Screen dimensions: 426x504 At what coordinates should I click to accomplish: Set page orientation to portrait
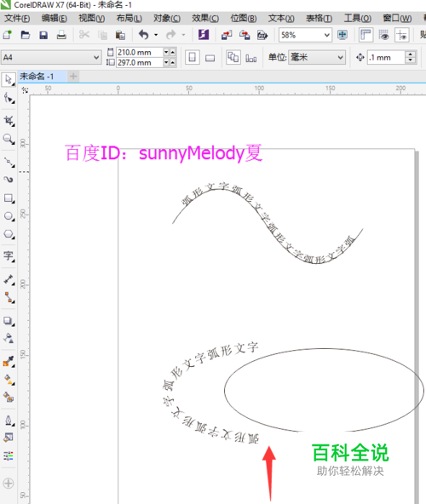click(192, 58)
